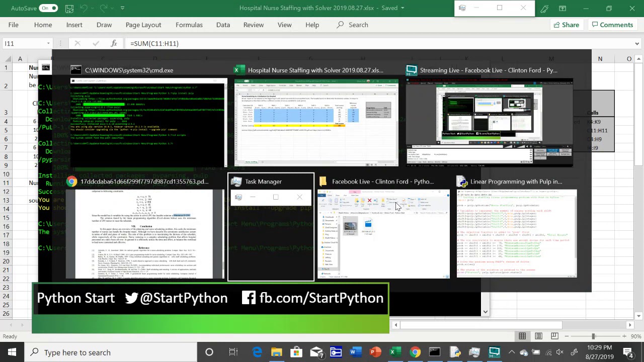Viewport: 644px width, 362px height.
Task: Select the Linear Programming with Pulp thumbnail
Action: [x=517, y=233]
